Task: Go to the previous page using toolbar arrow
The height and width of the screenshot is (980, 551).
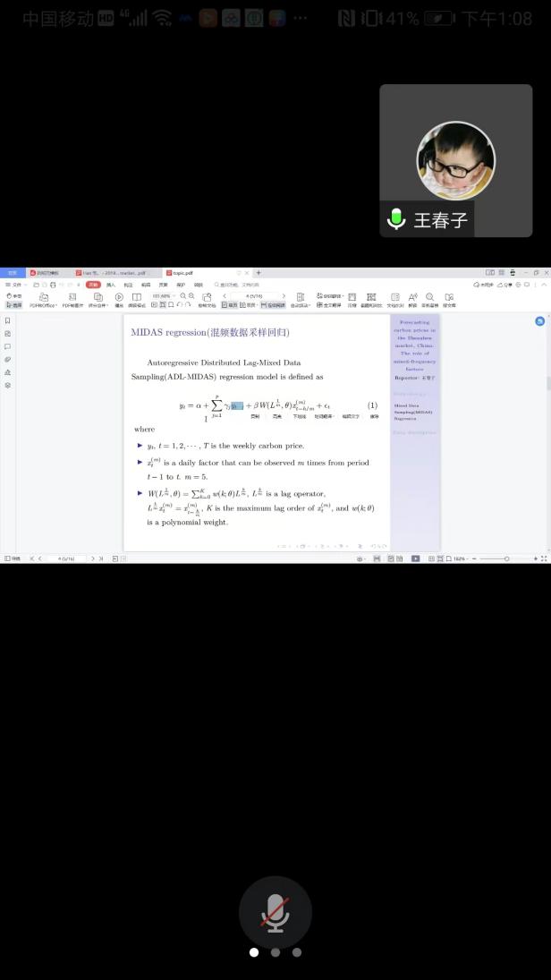Action: point(225,295)
